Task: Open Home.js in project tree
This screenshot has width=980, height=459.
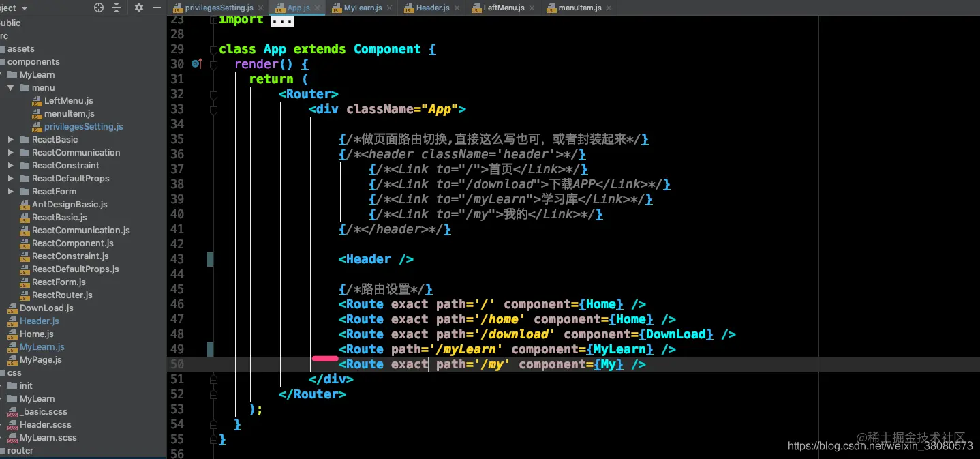Action: [x=37, y=334]
